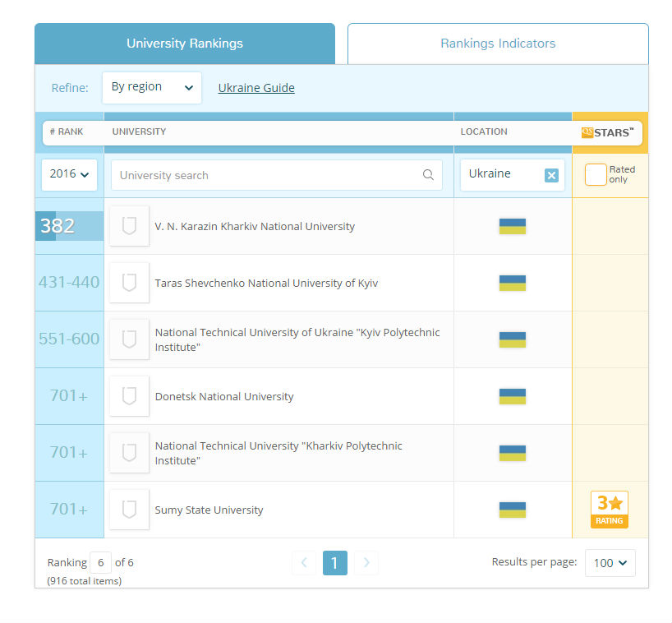
Task: Open the Results per page 100 dropdown
Action: tap(610, 562)
